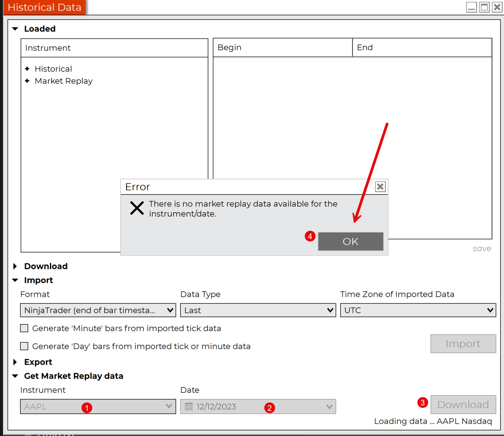Click the 'Data Type' label in Import

pos(200,294)
